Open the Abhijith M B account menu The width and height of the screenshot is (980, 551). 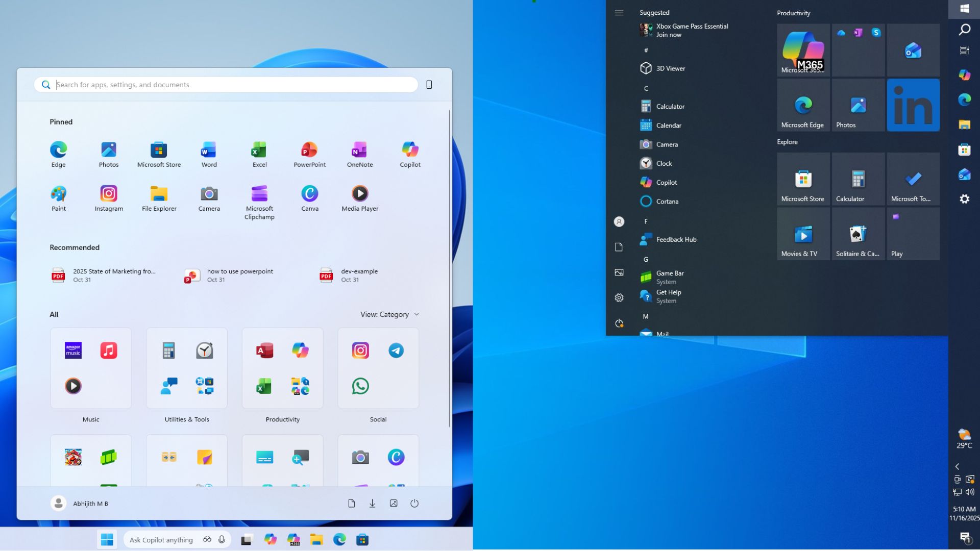[x=80, y=503]
